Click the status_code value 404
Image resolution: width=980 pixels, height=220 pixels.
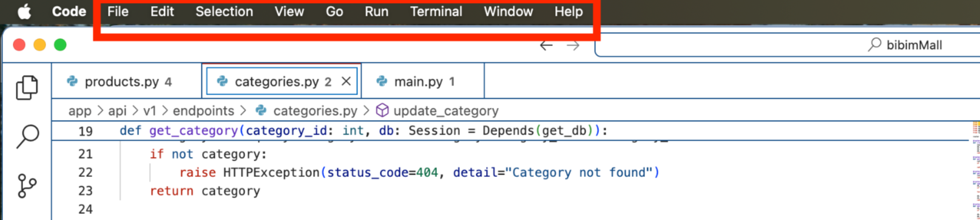tap(427, 173)
